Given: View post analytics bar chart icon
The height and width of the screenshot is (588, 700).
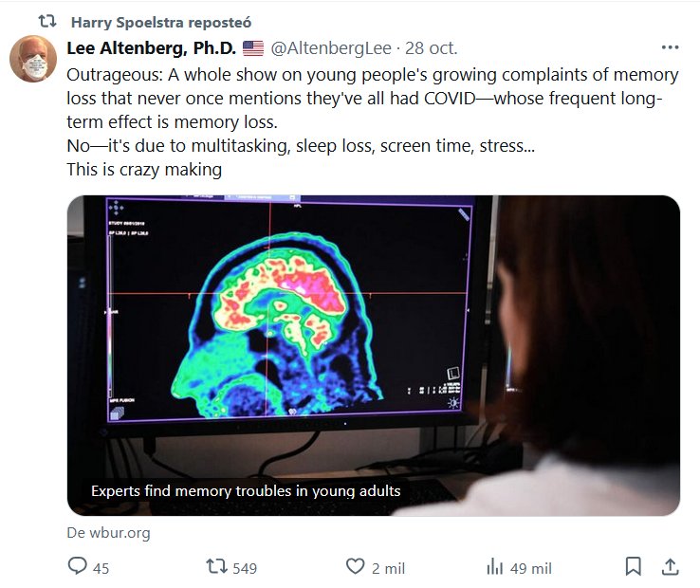Looking at the screenshot, I should [494, 566].
